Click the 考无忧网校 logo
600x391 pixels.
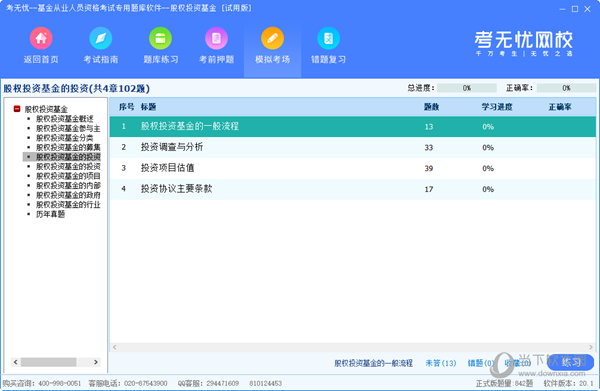pyautogui.click(x=523, y=43)
